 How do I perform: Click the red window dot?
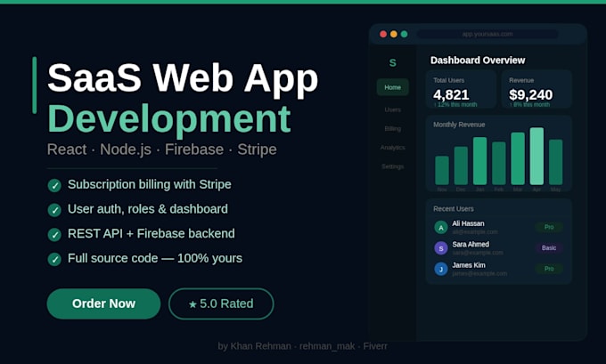[383, 34]
